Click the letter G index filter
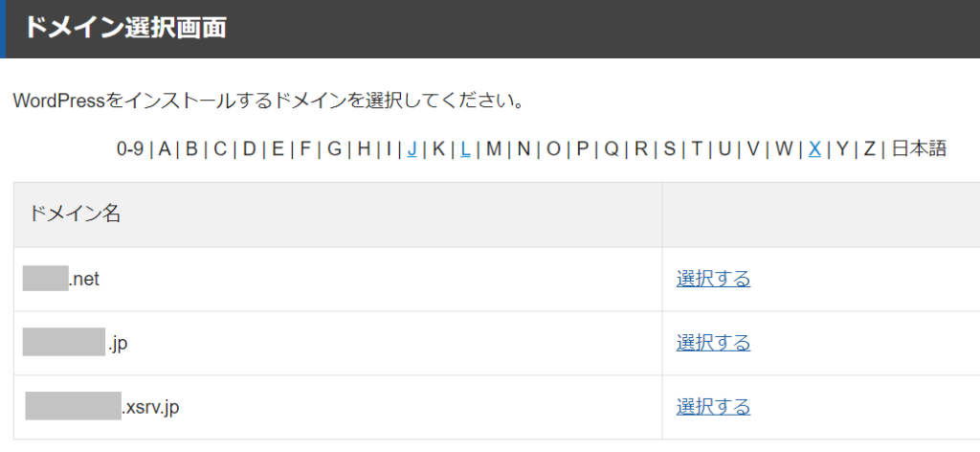The width and height of the screenshot is (980, 452). [x=334, y=148]
